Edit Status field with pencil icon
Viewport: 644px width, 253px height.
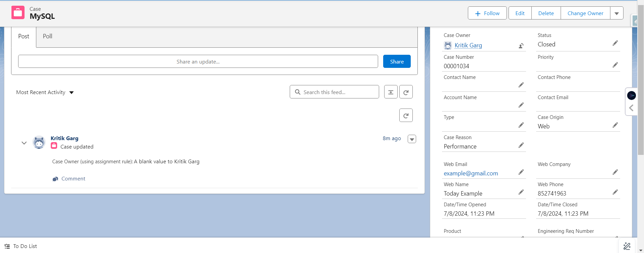tap(615, 43)
